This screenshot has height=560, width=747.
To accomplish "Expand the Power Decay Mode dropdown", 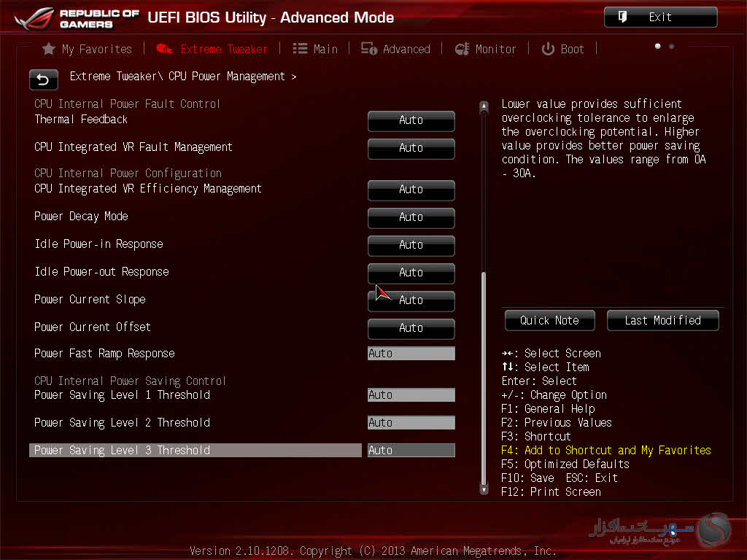I will 411,217.
